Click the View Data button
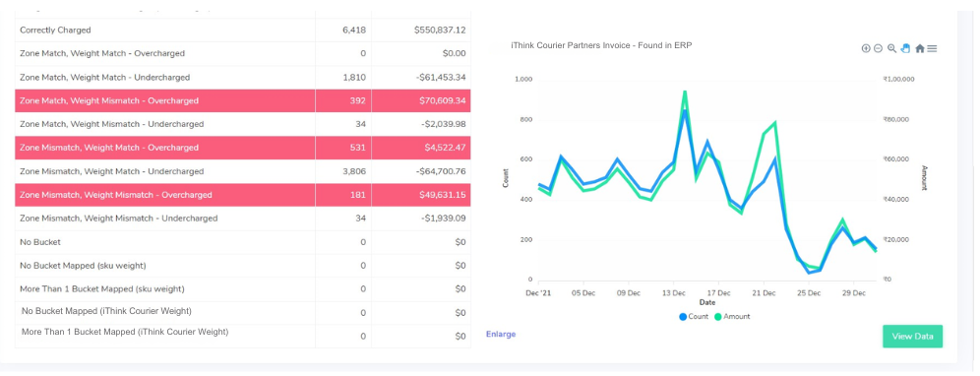 (x=912, y=337)
